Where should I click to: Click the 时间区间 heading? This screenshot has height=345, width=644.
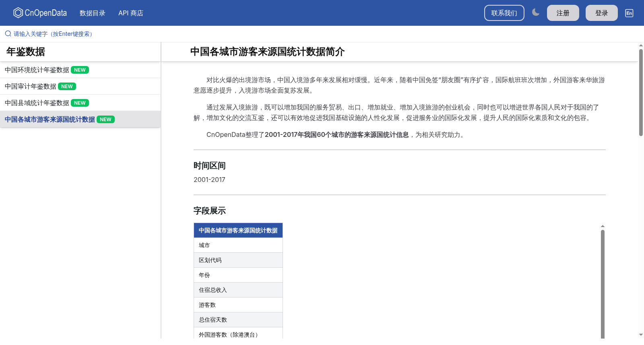tap(210, 165)
